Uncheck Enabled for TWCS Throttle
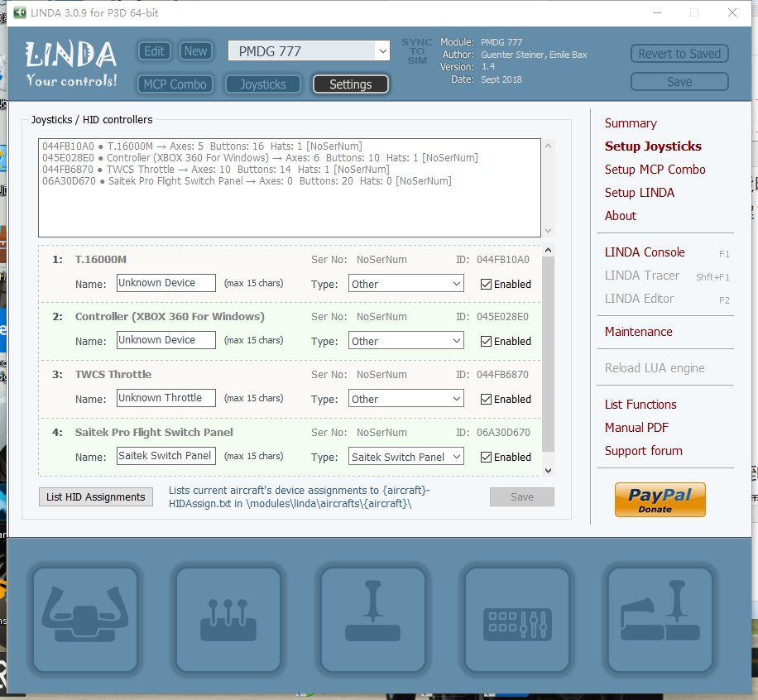The height and width of the screenshot is (700, 758). (487, 399)
